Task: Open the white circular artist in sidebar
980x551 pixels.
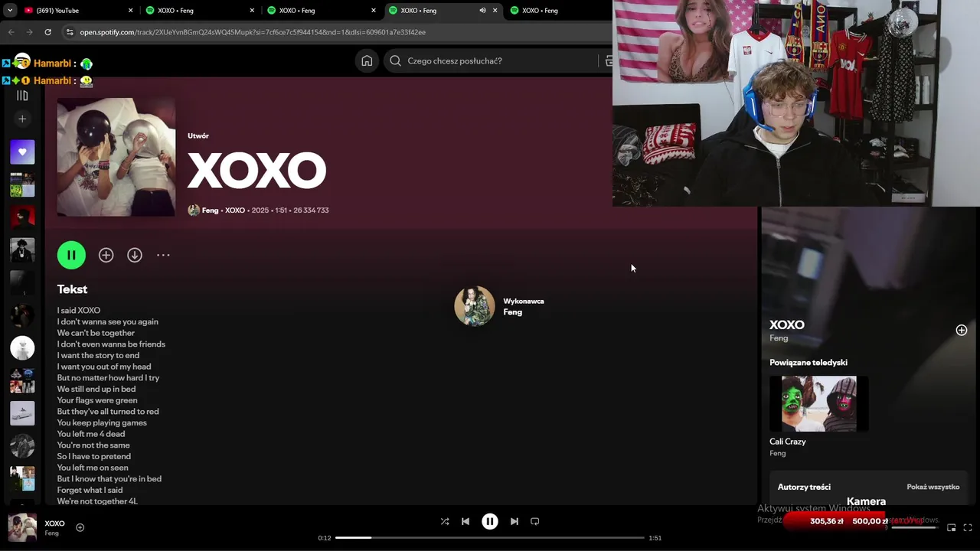Action: coord(22,348)
